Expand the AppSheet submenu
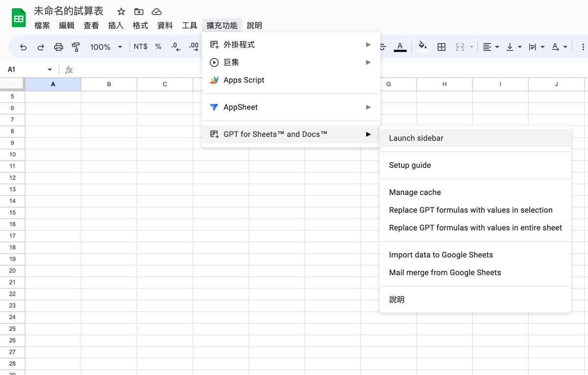This screenshot has width=588, height=375. click(x=291, y=107)
